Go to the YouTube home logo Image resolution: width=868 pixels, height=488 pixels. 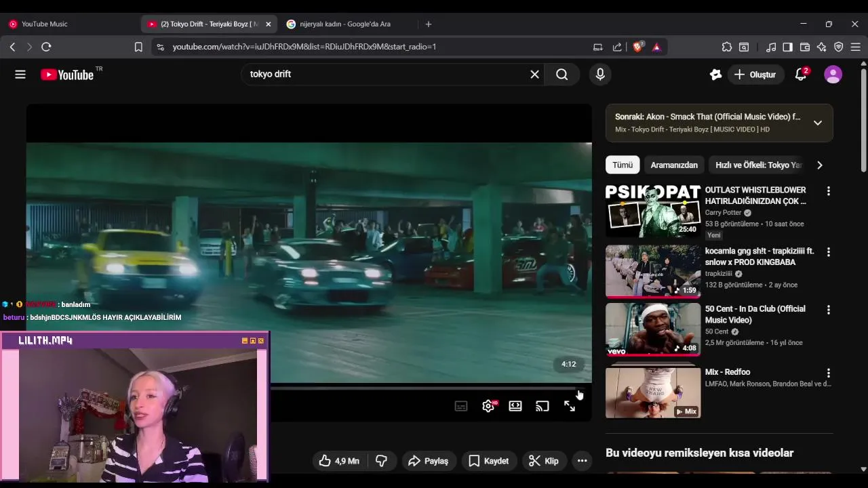[x=67, y=75]
